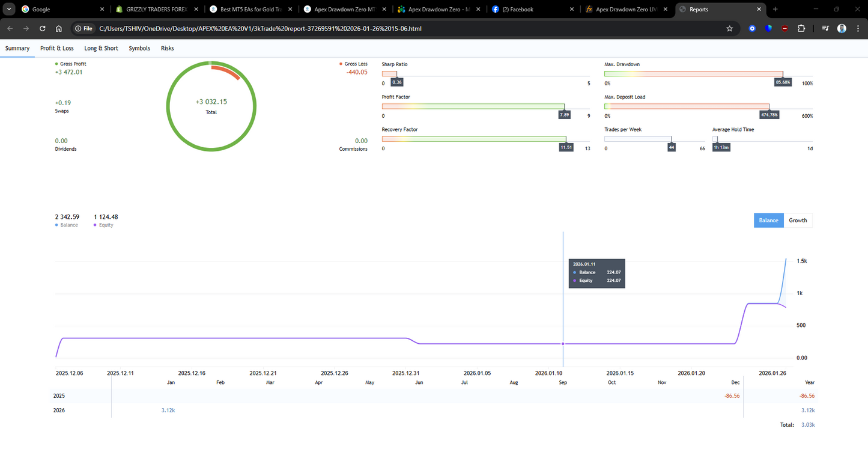Switch to the Long & Short tab
868x467 pixels.
coord(101,48)
